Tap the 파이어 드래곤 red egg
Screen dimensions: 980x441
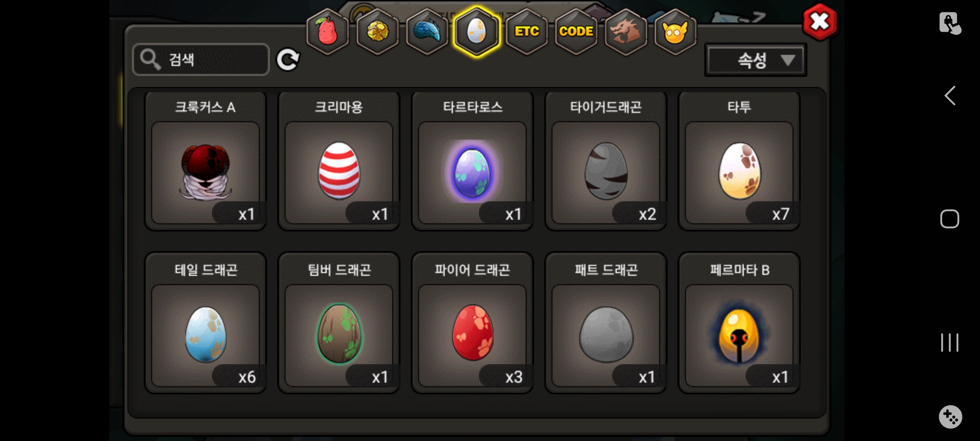point(472,323)
